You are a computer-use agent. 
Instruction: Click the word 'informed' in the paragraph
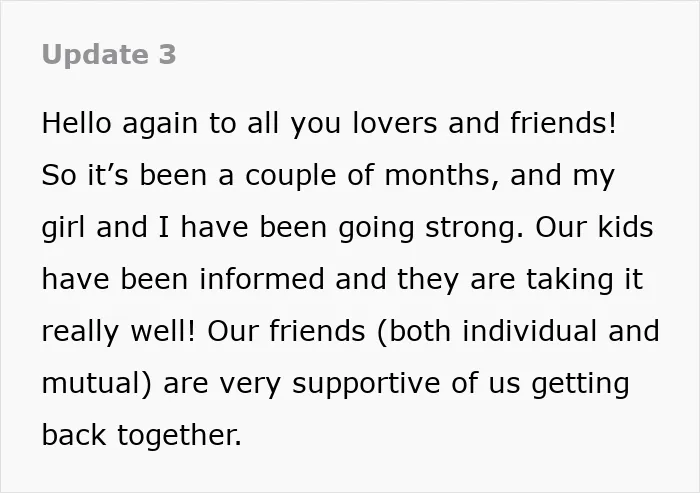262,279
